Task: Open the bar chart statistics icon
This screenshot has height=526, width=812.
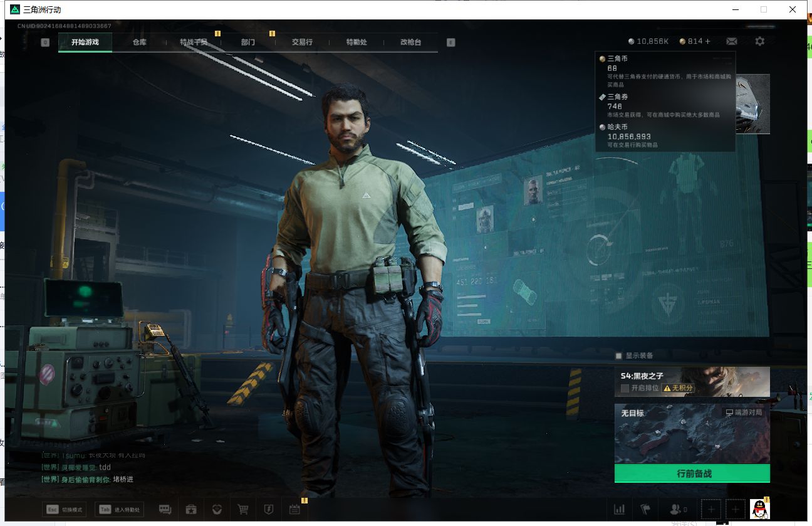Action: [x=620, y=510]
